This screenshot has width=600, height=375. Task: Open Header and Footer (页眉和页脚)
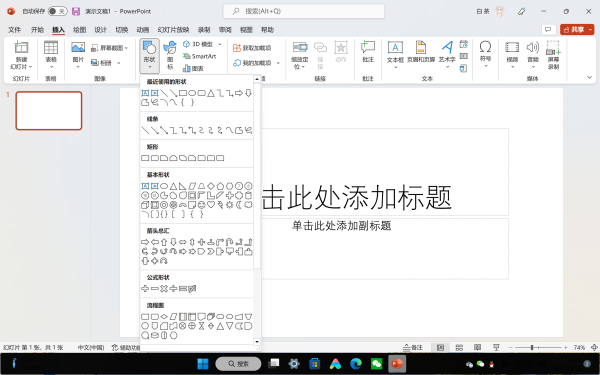coord(421,52)
